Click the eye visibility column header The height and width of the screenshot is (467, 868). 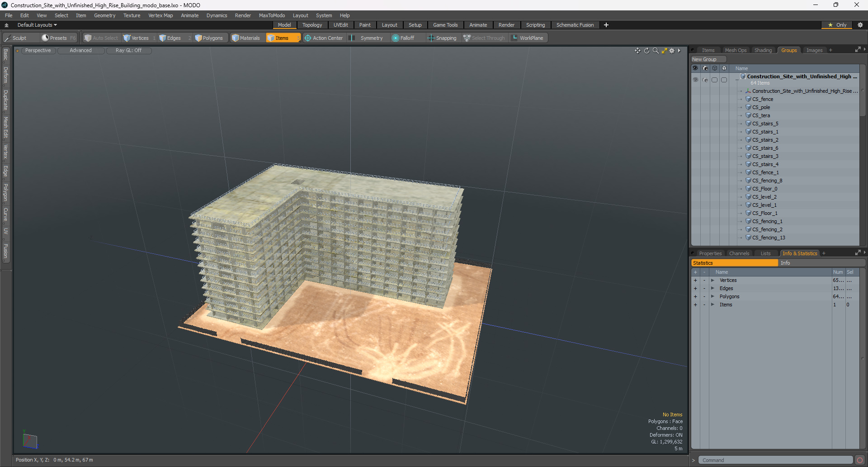click(x=695, y=68)
